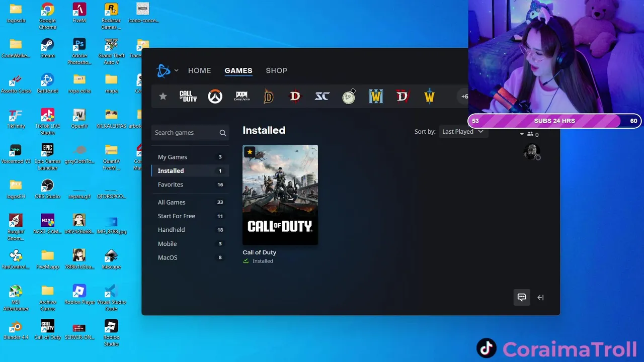The image size is (644, 362).
Task: Open the IMG_8788.jpg desktop file
Action: (x=111, y=225)
